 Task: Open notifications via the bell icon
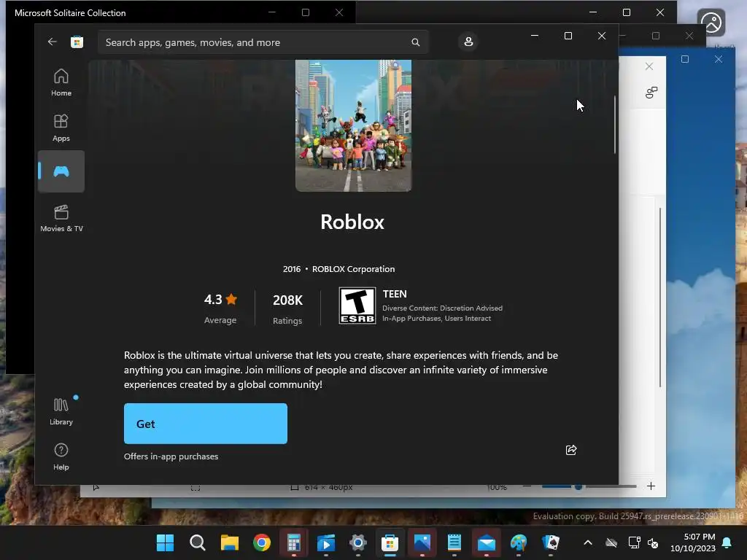(x=727, y=542)
